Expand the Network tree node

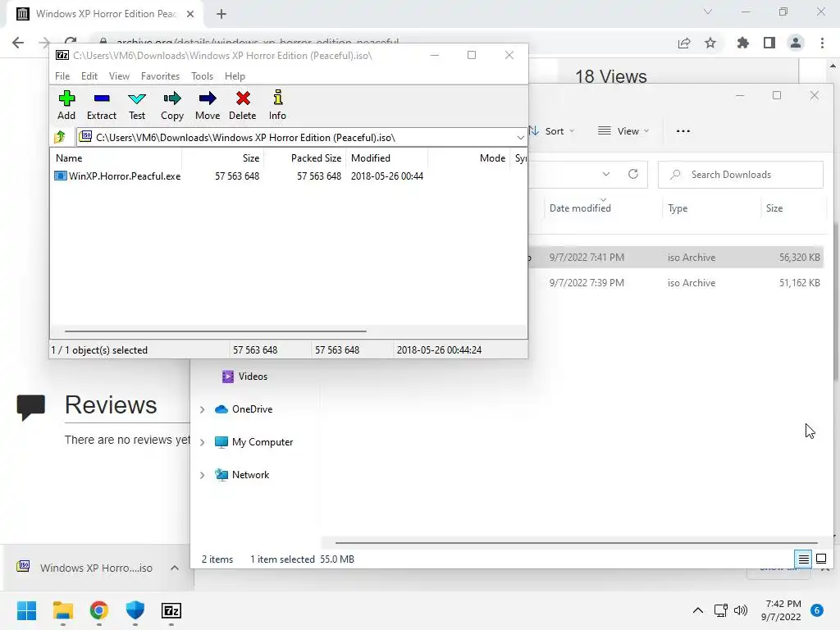point(202,475)
